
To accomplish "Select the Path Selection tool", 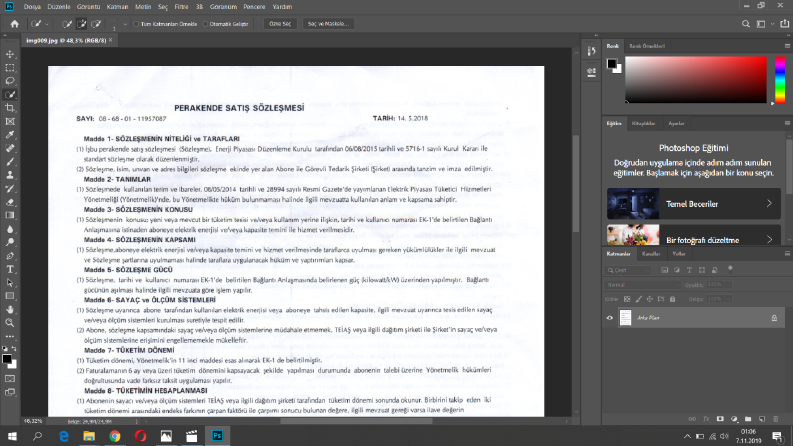I will click(10, 283).
